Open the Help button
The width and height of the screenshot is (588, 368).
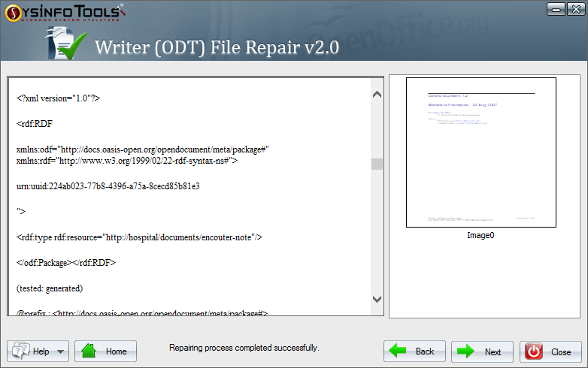[38, 351]
